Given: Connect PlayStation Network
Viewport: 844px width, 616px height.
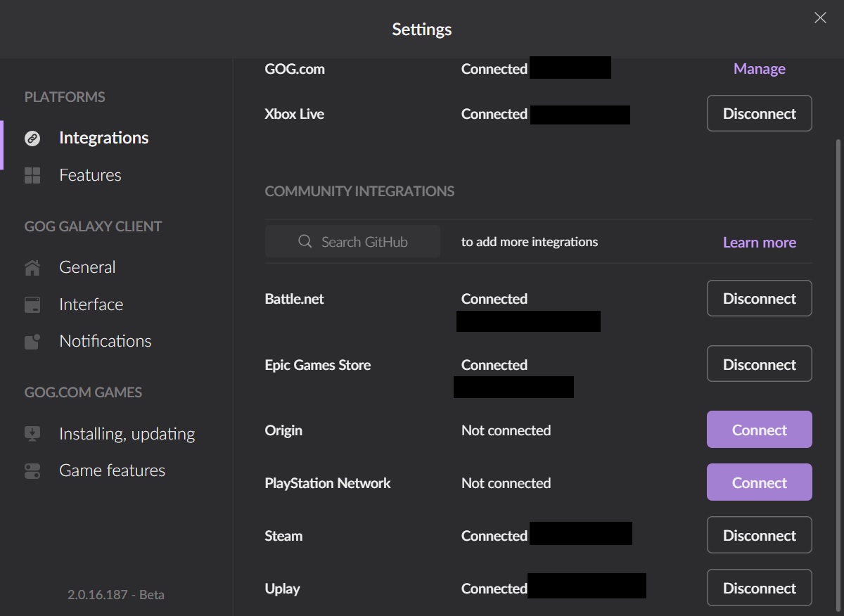Looking at the screenshot, I should (759, 482).
